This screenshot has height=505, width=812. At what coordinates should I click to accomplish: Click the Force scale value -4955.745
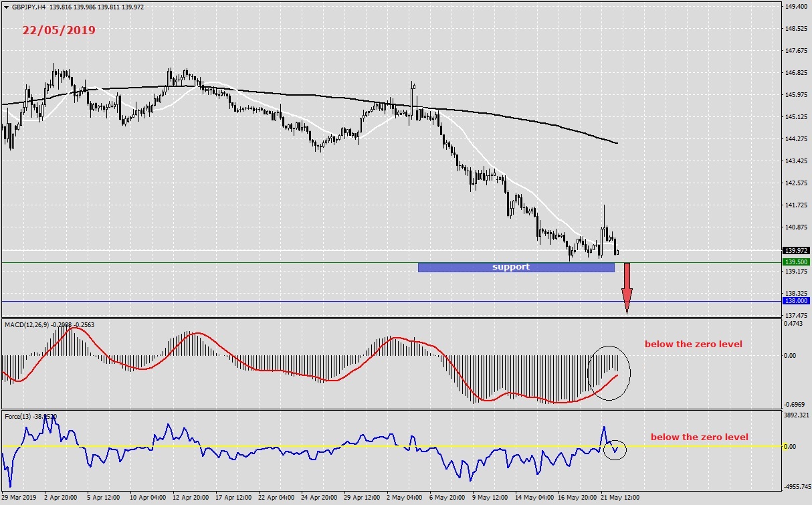(797, 488)
